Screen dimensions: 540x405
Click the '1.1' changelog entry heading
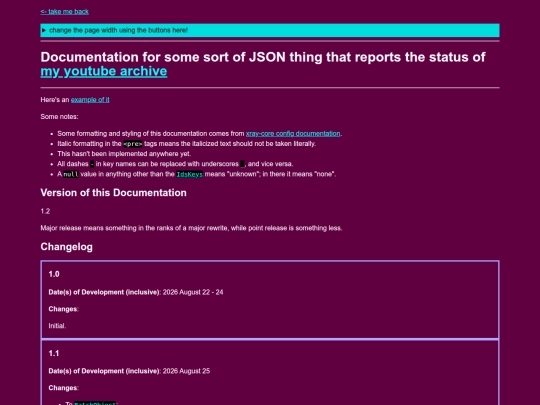pos(54,353)
